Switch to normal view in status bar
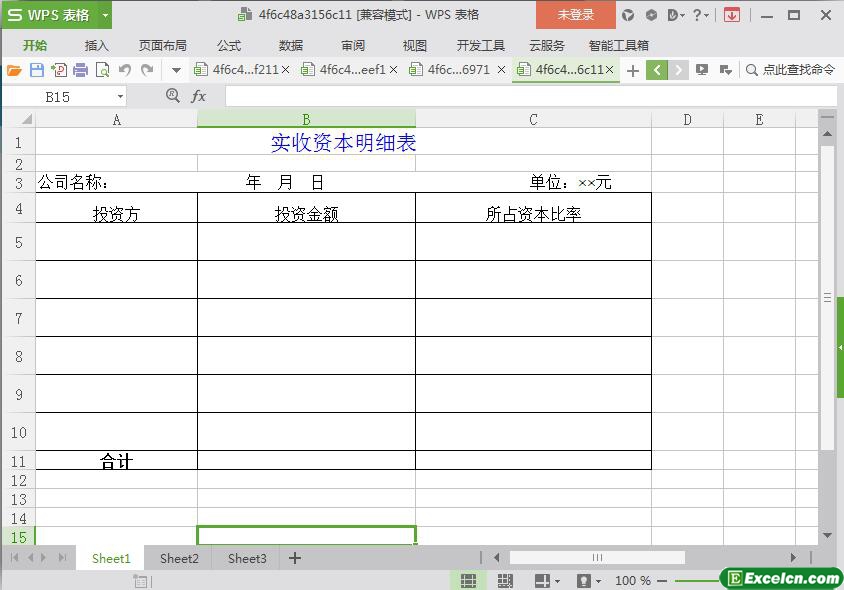This screenshot has width=844, height=590. coord(467,580)
